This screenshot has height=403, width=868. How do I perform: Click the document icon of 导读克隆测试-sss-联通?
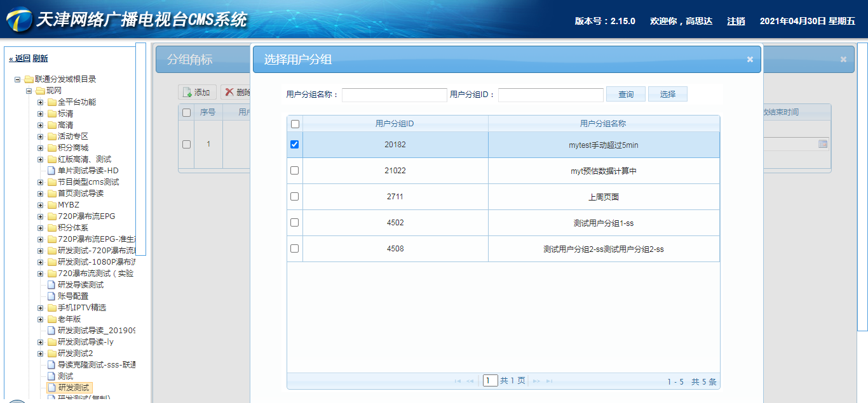tap(52, 365)
